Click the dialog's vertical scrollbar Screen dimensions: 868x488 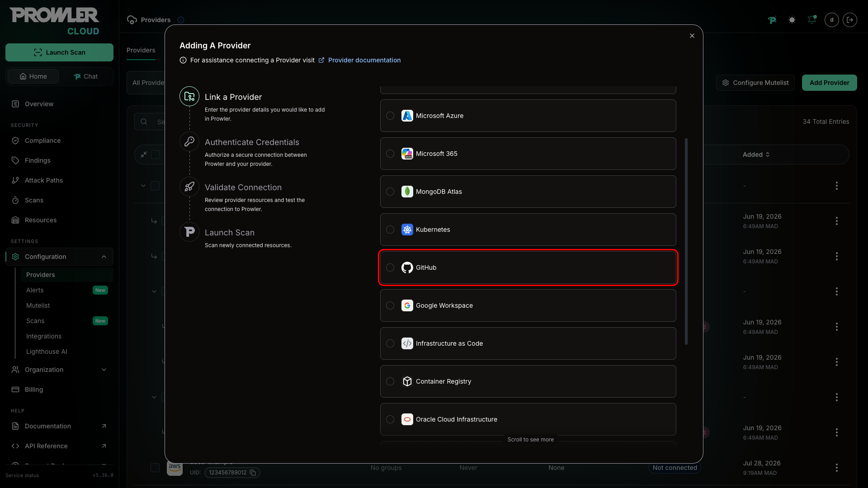[x=686, y=241]
